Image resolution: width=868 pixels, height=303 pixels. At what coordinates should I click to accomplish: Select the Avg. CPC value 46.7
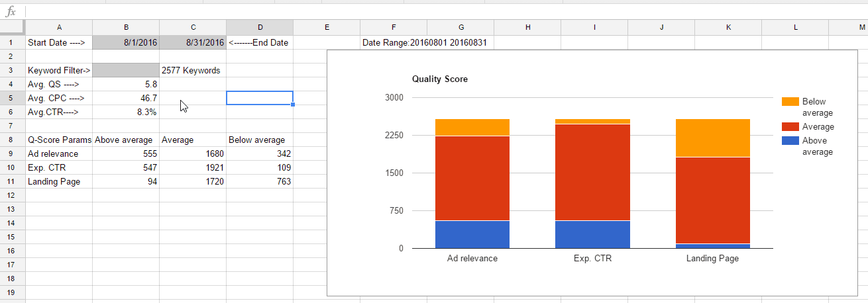(126, 98)
